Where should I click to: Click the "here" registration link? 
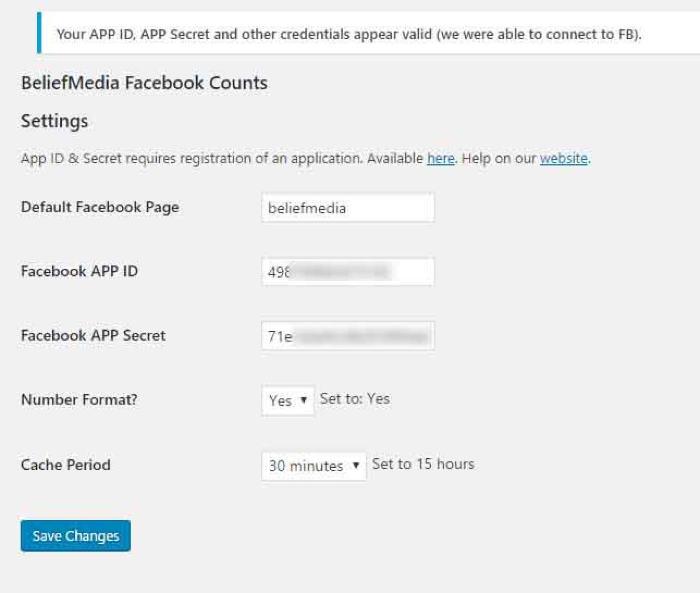coord(441,159)
